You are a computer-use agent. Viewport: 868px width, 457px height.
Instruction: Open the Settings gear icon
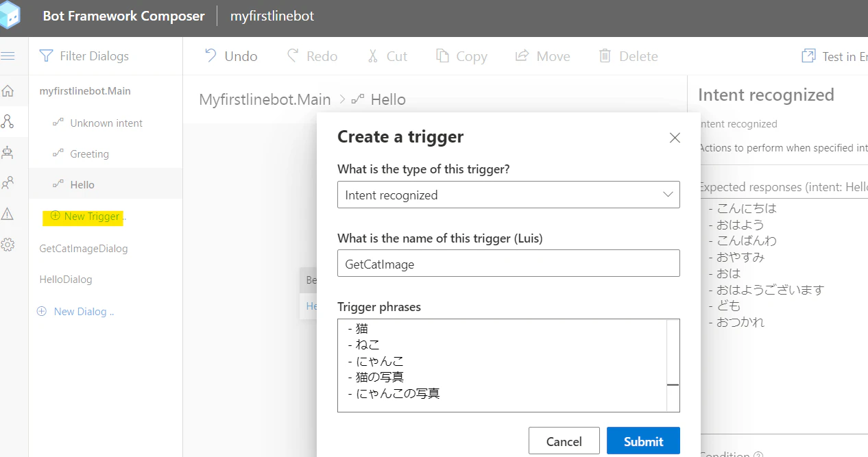coord(8,245)
